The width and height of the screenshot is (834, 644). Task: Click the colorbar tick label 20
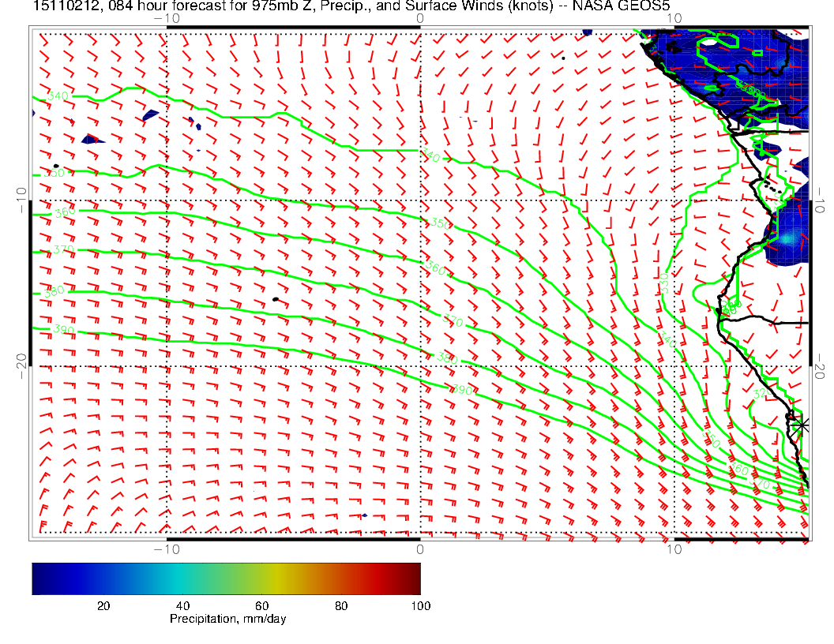click(x=103, y=605)
